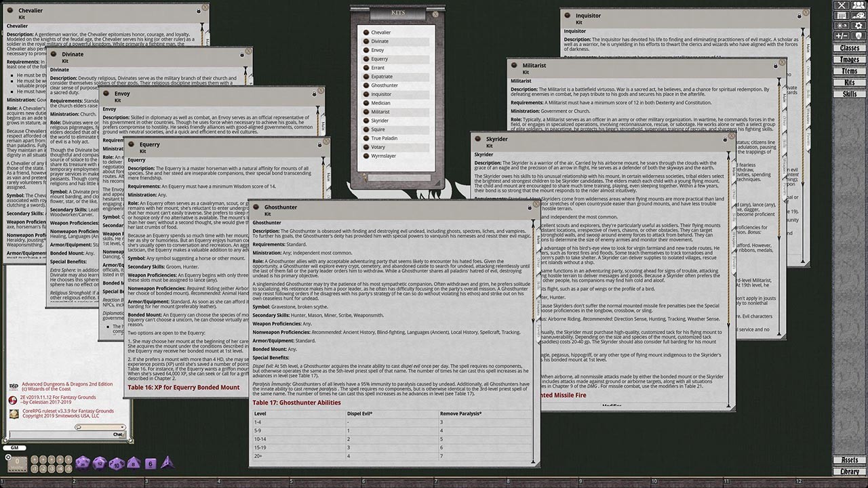Open the Calendar from the sidebar icons
868x488 pixels.
841,16
